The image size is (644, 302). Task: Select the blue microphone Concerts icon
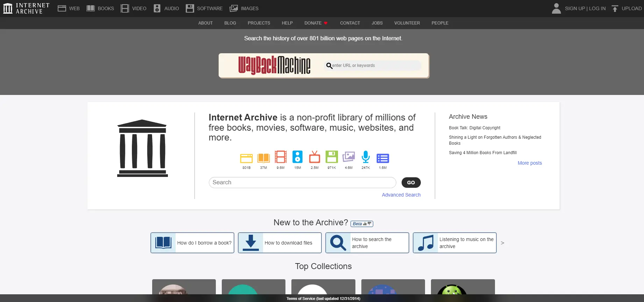click(366, 157)
